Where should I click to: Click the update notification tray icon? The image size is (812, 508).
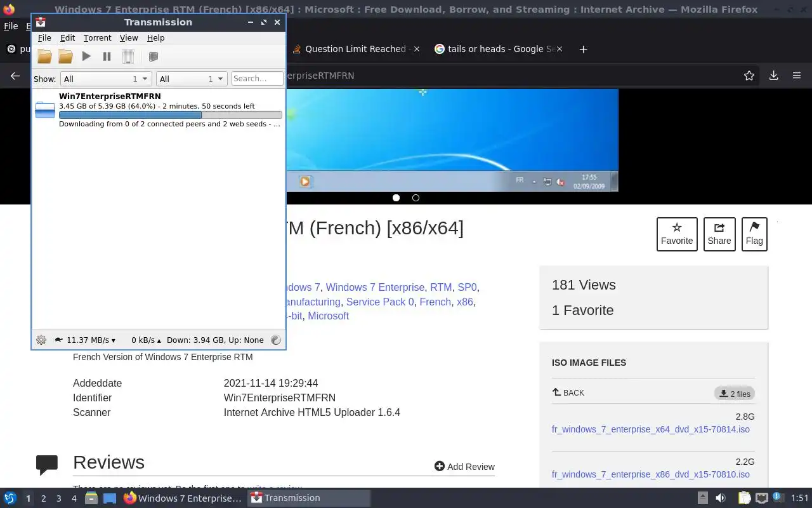coord(778,497)
